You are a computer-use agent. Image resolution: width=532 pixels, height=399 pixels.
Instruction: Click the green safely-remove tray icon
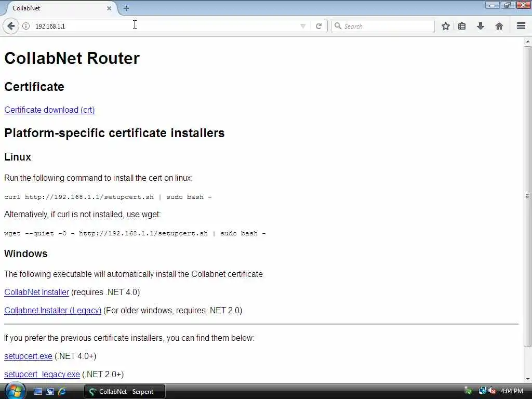pos(468,391)
